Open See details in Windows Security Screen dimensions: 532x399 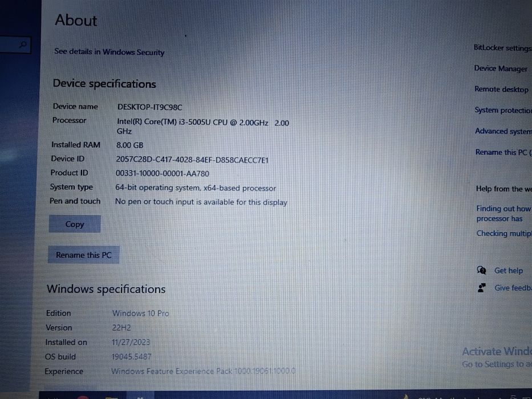pos(109,52)
